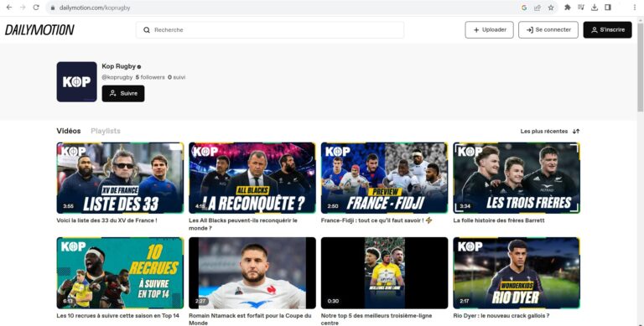Click the Recherche search field
Viewport: 644px width, 326px height.
(270, 30)
